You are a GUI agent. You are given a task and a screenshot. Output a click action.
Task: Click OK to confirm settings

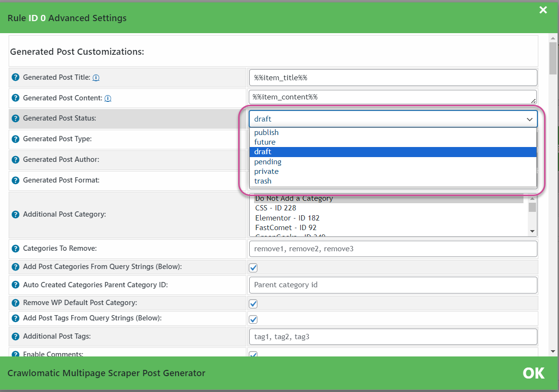point(534,373)
